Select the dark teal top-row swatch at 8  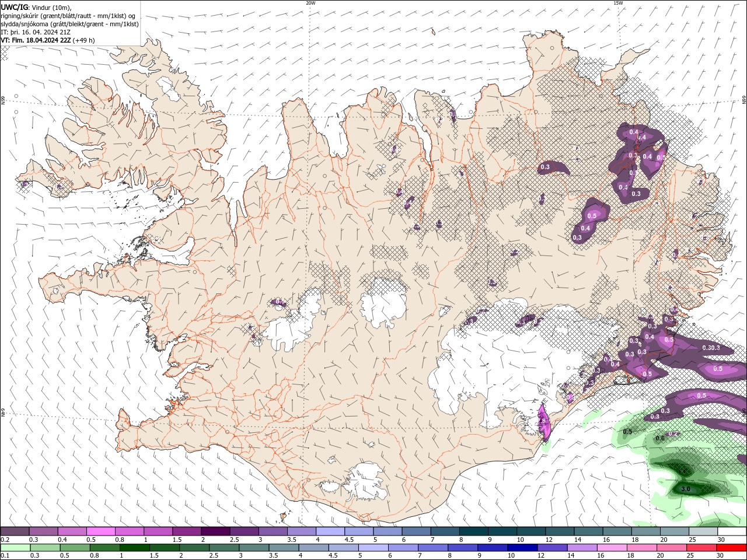pyautogui.click(x=473, y=531)
